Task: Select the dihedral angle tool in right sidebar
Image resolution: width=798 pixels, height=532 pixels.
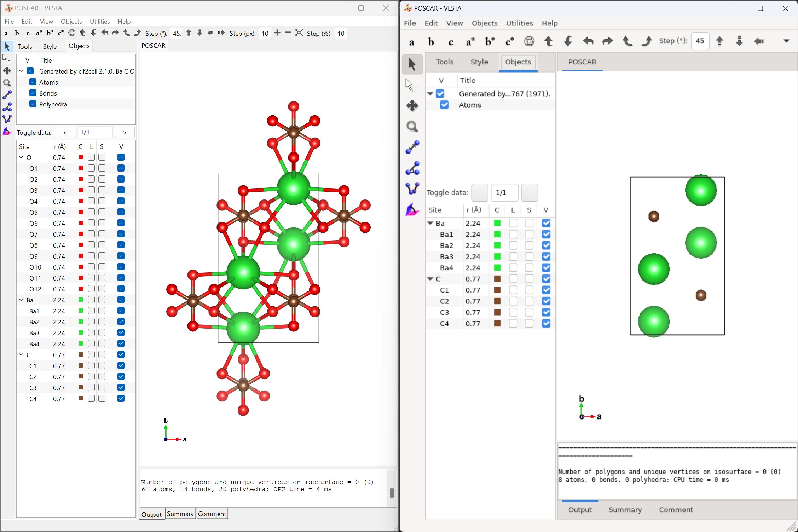Action: pyautogui.click(x=412, y=188)
